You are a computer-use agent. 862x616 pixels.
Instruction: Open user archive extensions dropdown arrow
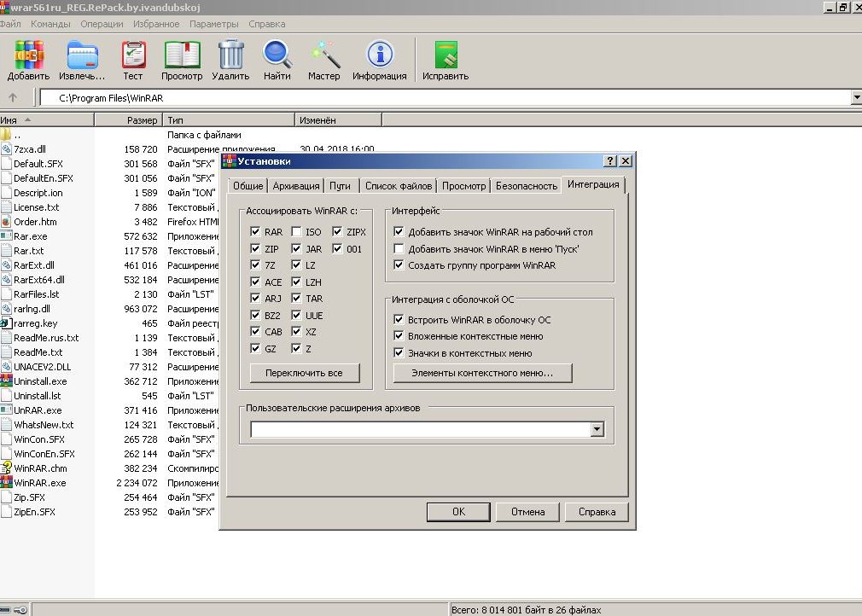pos(597,429)
